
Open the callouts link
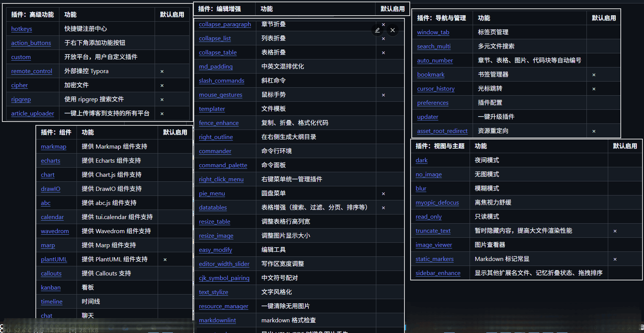[51, 274]
